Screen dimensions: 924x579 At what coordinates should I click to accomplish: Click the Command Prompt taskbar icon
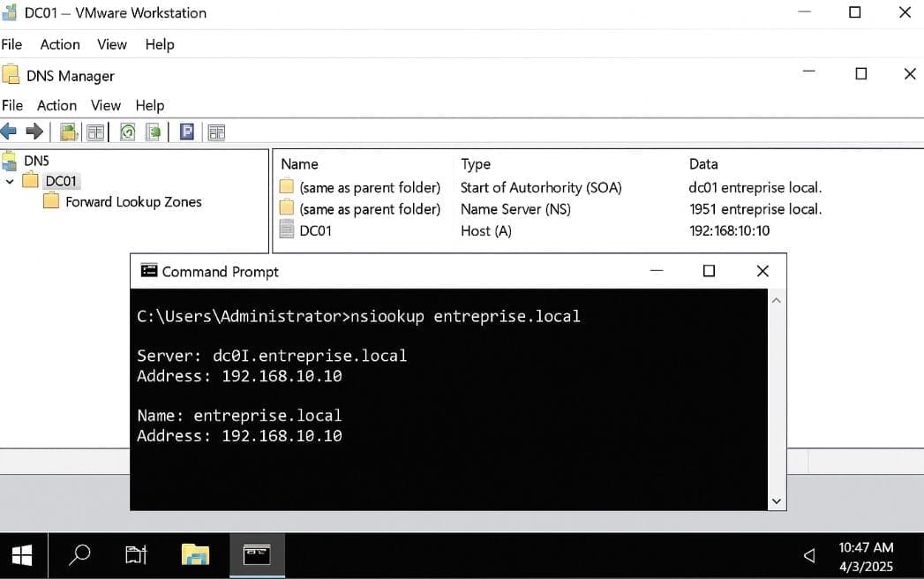tap(256, 554)
